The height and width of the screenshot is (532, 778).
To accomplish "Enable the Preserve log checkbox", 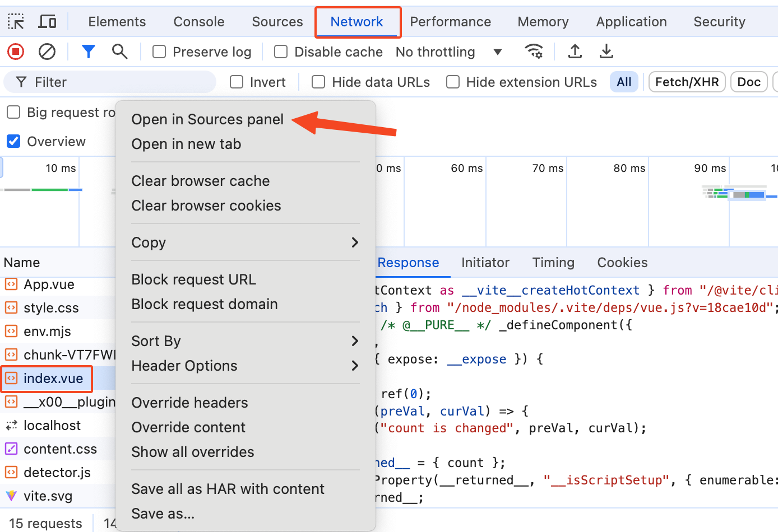I will click(x=160, y=52).
